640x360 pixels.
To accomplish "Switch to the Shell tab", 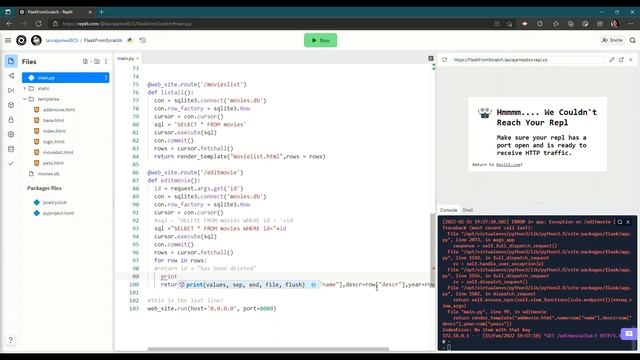I will (468, 210).
